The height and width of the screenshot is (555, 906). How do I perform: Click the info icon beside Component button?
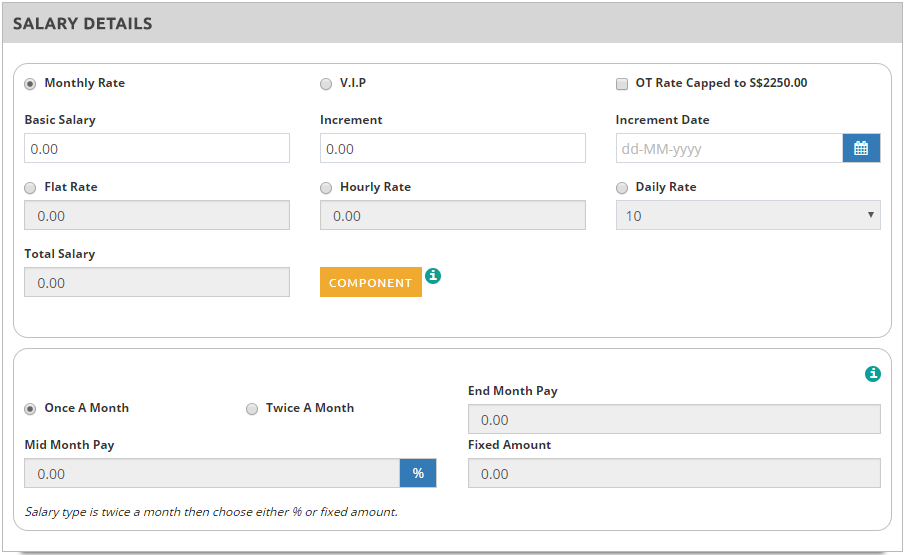pyautogui.click(x=433, y=276)
